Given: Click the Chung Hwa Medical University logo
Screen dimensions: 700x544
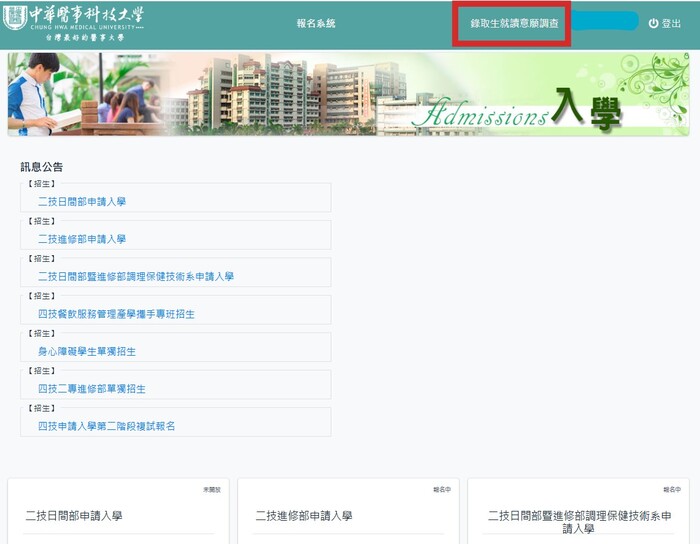Looking at the screenshot, I should coord(74,24).
